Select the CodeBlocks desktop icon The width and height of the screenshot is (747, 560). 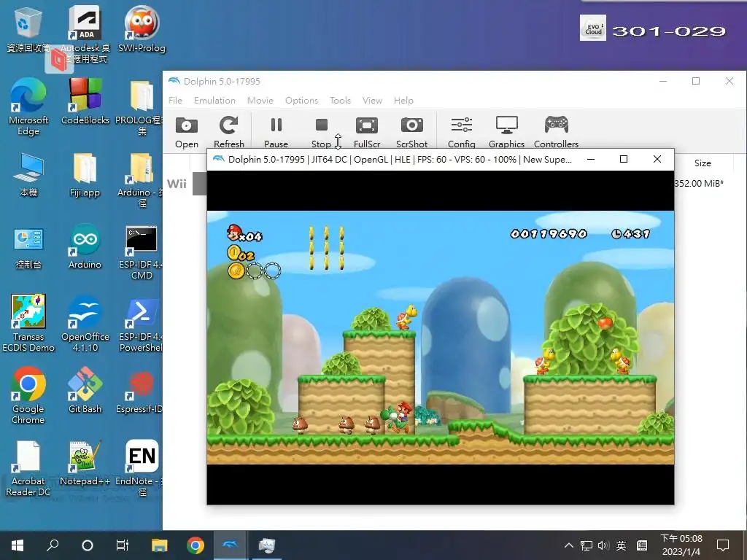coord(85,101)
